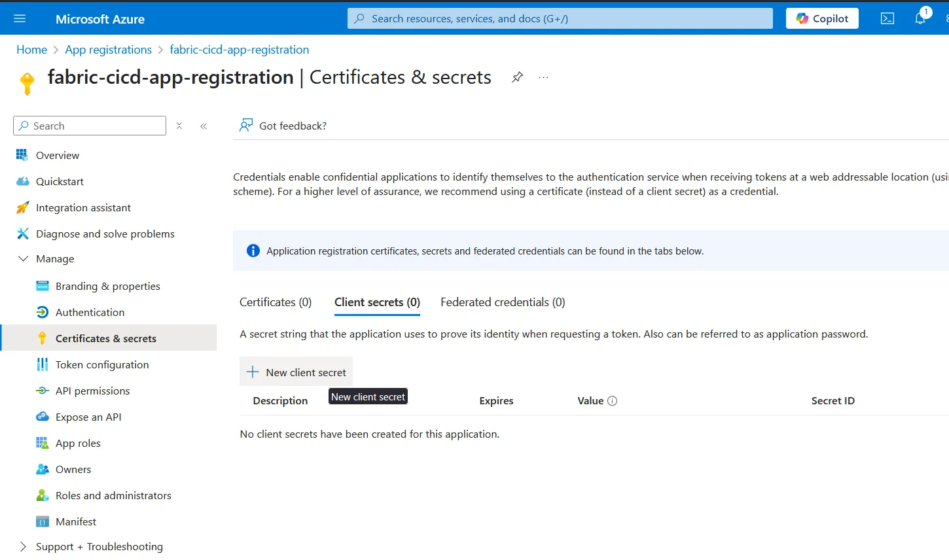Viewport: 949px width, 560px height.
Task: Open fabric-cicd-app-registration breadcrumb link
Action: coord(239,50)
